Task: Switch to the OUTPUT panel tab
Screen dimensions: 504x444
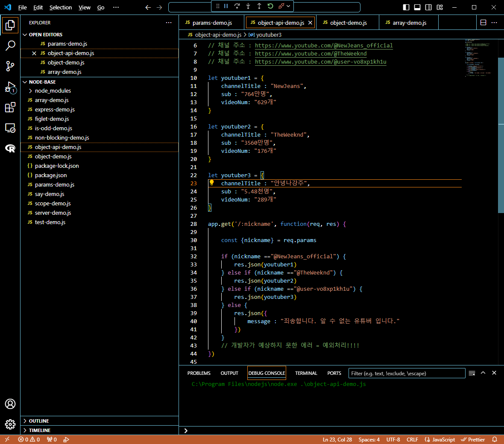Action: [x=229, y=373]
